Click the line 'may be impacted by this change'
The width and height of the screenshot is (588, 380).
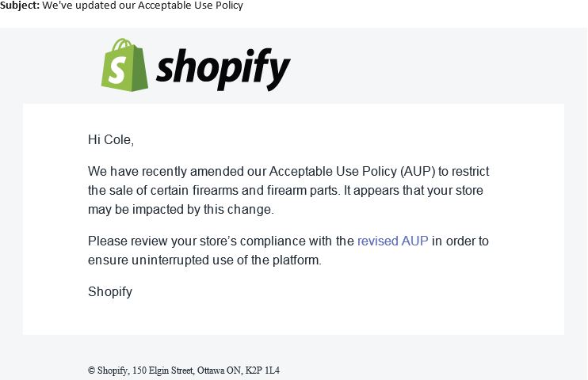coord(180,210)
